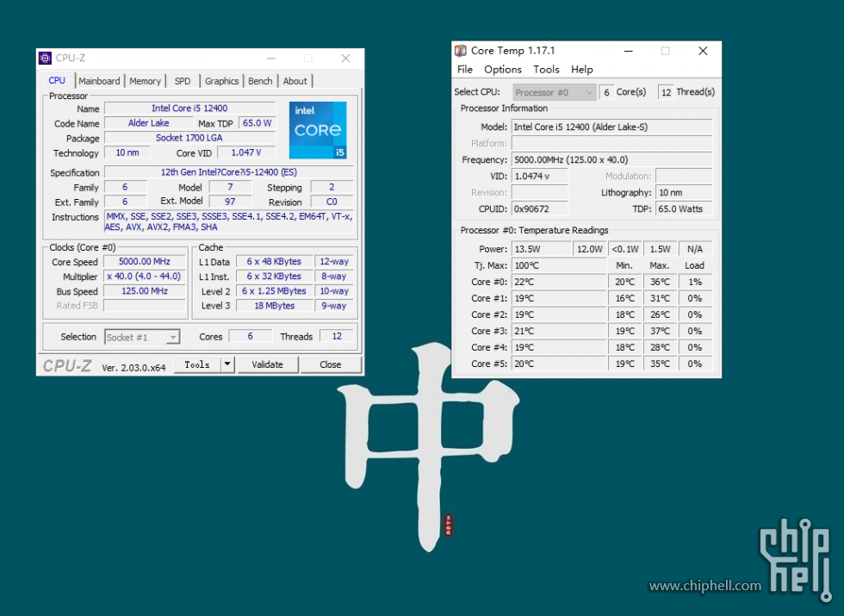The image size is (844, 616).
Task: Select the CPU tab in CPU-Z
Action: [x=57, y=80]
